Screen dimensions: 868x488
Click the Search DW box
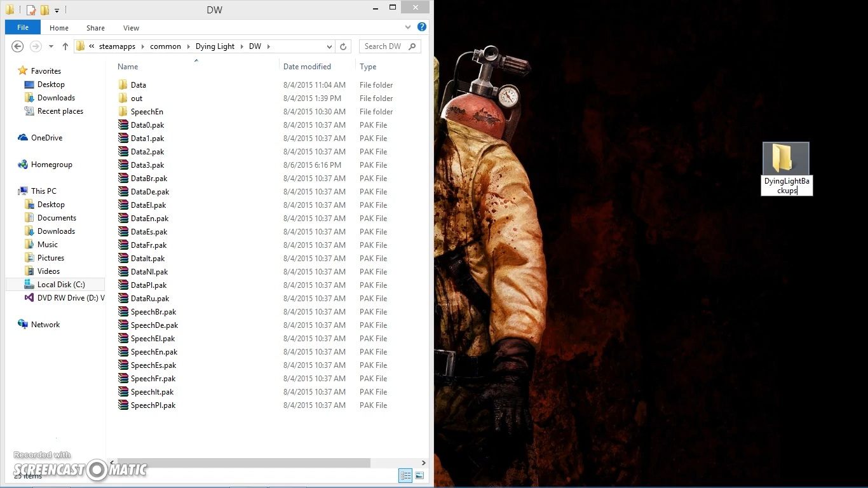(x=390, y=46)
